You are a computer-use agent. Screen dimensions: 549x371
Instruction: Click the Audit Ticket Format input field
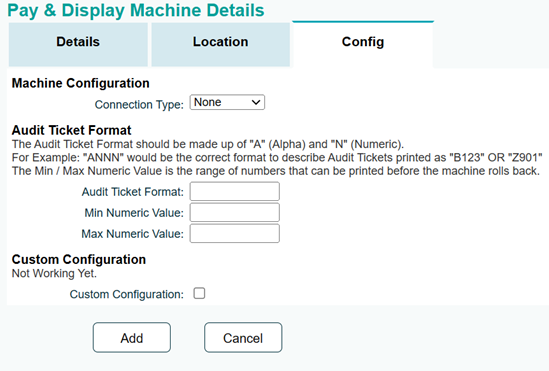coord(235,191)
